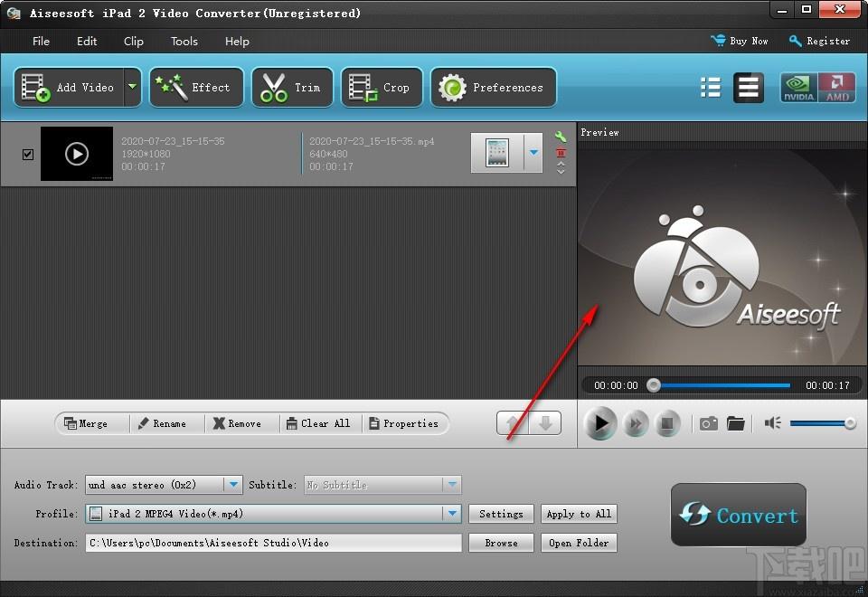Open the Tools menu

(x=184, y=41)
